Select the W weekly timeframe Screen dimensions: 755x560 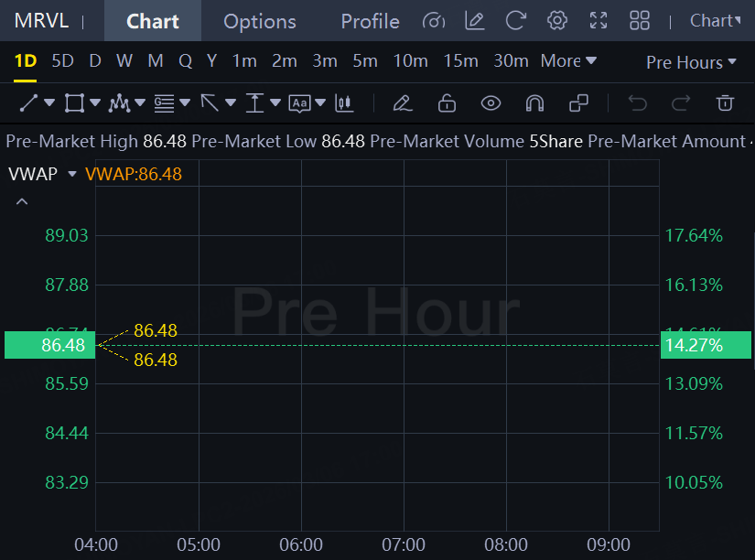(124, 61)
